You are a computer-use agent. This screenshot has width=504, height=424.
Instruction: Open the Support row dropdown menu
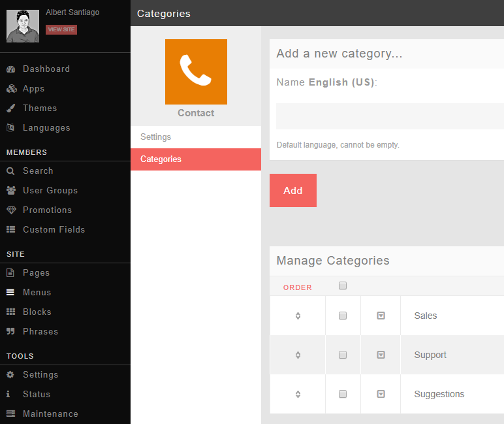pyautogui.click(x=381, y=355)
